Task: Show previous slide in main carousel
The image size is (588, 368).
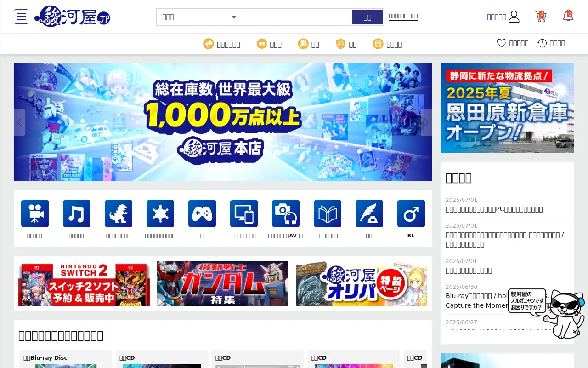Action: [x=19, y=122]
